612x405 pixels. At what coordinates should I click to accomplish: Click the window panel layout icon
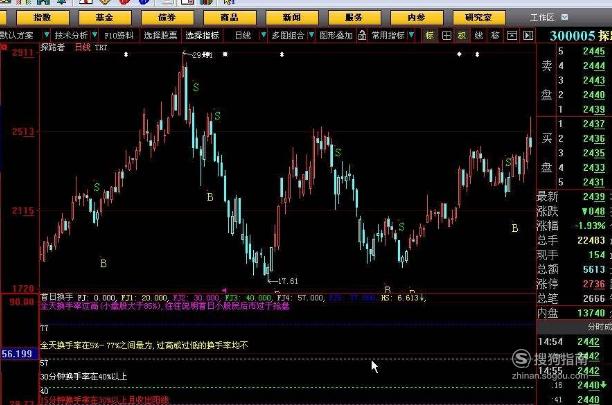(x=512, y=36)
